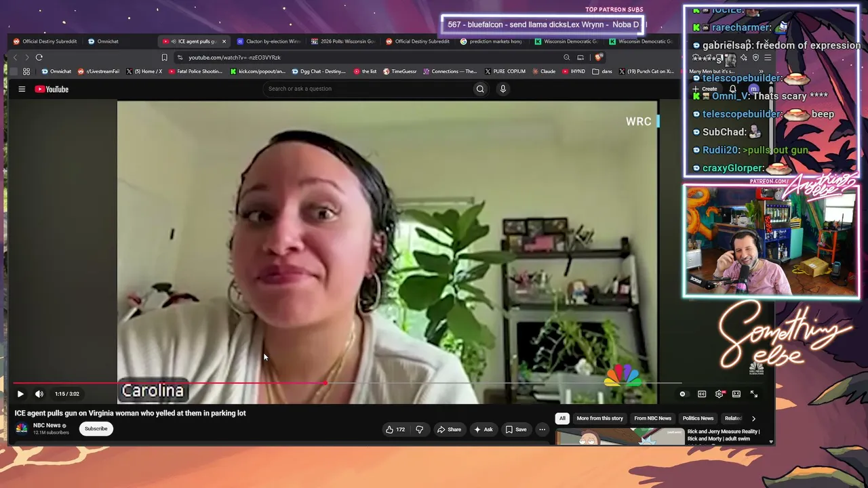
Task: Open the Claude bookmark
Action: [x=544, y=71]
